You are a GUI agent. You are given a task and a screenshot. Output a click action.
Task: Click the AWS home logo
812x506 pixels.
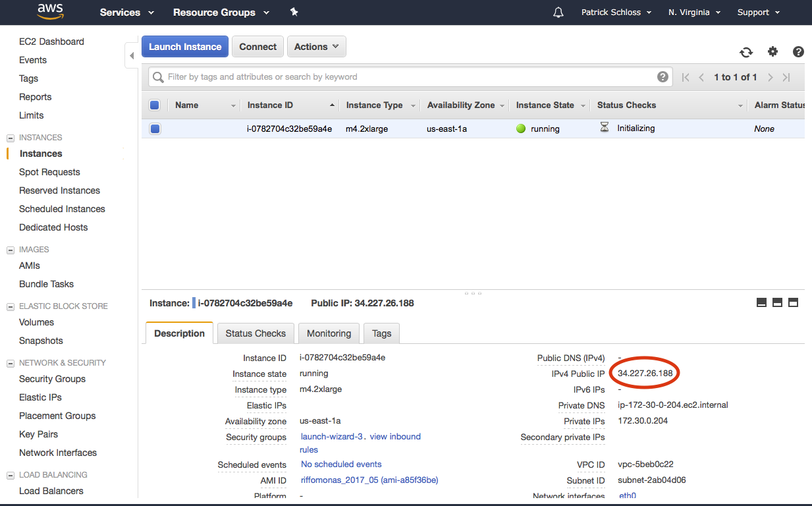(x=50, y=12)
